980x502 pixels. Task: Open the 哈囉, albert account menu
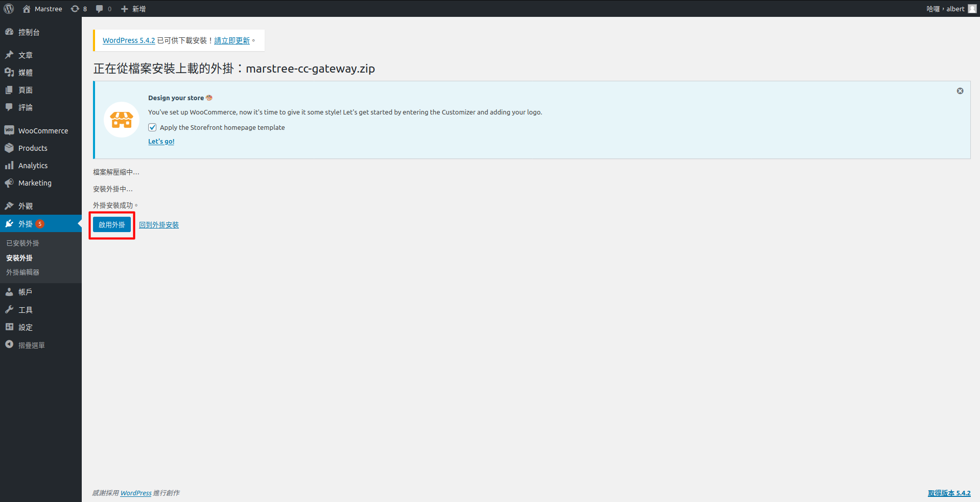tap(951, 9)
